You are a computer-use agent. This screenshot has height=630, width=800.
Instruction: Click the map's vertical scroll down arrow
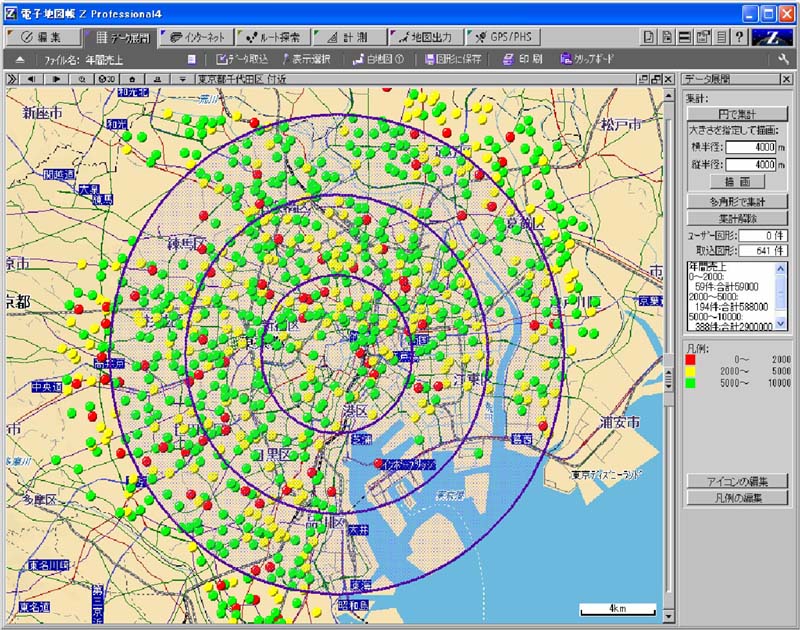pos(668,617)
